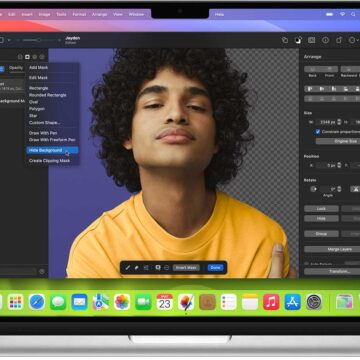Click the Wi-Fi icon in the menu bar

pos(342,14)
